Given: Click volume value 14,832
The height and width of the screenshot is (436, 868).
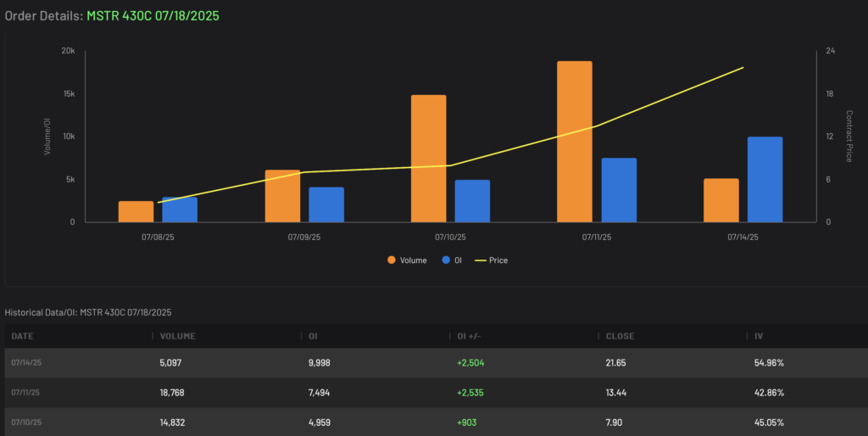Looking at the screenshot, I should click(x=172, y=422).
